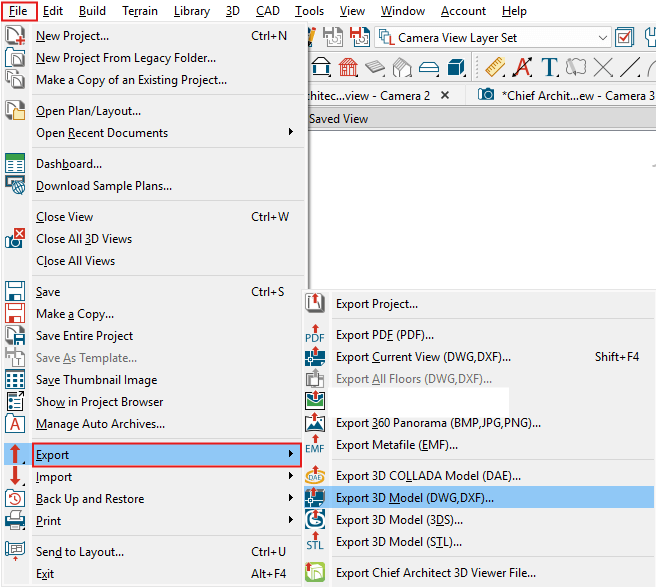656x587 pixels.
Task: Click the Open Plan/Layout folder icon
Action: click(15, 110)
